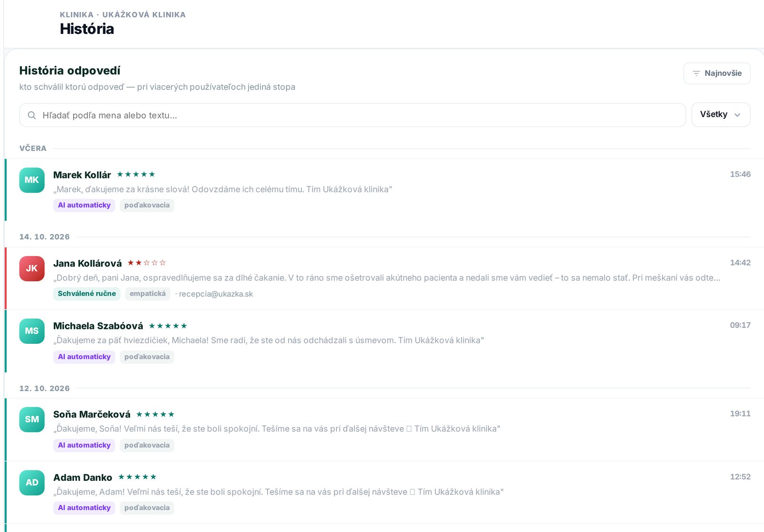Screen dimensions: 764x532
Task: Sort responses with Najnovšie button
Action: [717, 74]
